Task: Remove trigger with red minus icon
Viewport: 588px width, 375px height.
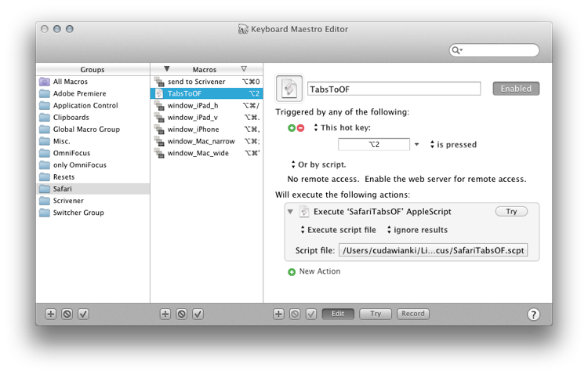Action: click(x=301, y=128)
